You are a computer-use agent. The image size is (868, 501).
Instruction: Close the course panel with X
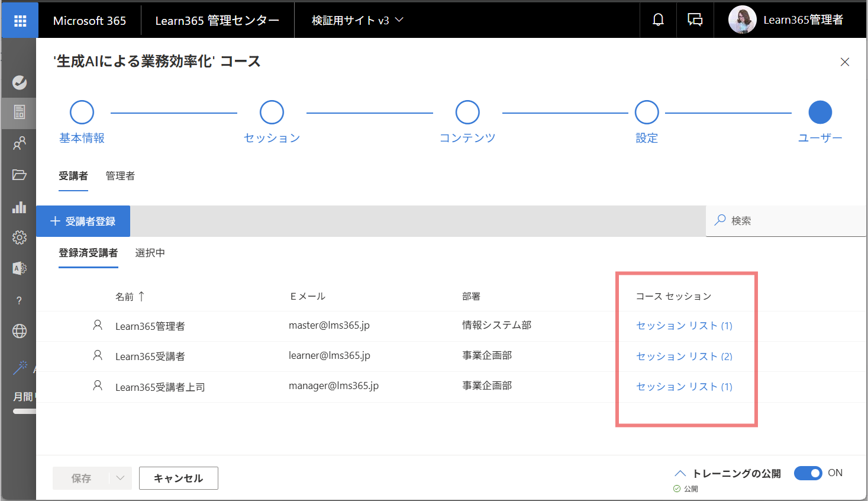click(x=845, y=62)
